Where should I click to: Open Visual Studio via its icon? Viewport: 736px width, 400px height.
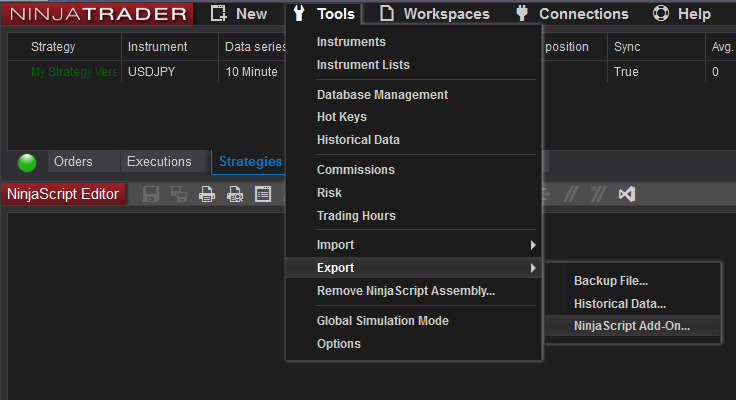(627, 194)
